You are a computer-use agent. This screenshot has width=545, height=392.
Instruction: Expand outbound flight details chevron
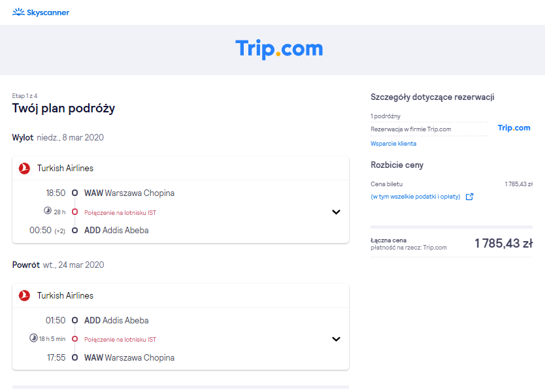pos(336,212)
